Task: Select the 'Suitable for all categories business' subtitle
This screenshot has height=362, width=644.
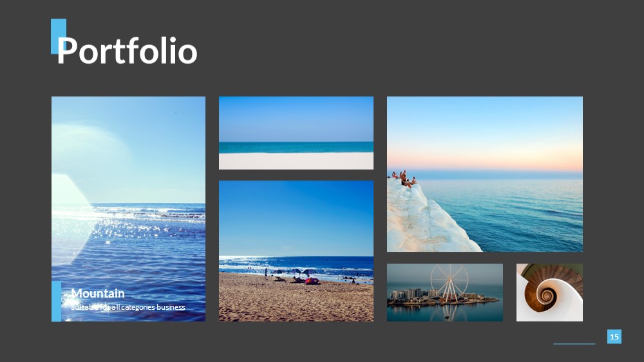Action: (128, 307)
